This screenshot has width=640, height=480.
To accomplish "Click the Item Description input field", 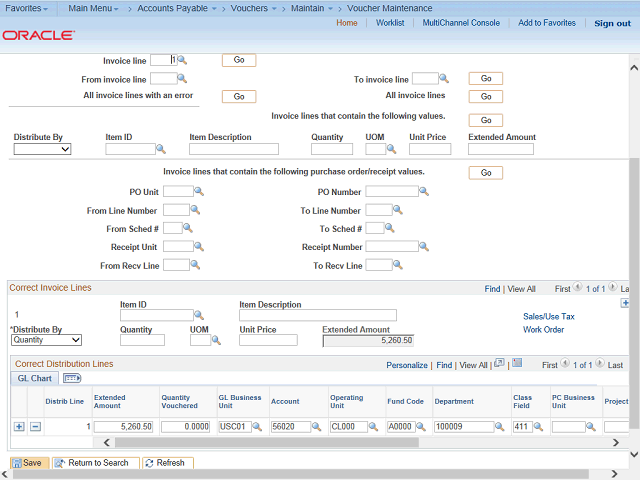I will pyautogui.click(x=234, y=149).
